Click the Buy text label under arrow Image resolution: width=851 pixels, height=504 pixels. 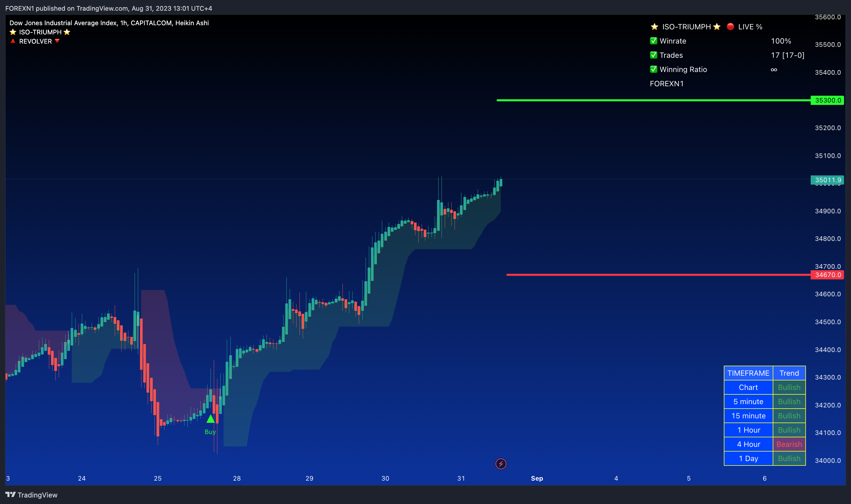(x=210, y=432)
